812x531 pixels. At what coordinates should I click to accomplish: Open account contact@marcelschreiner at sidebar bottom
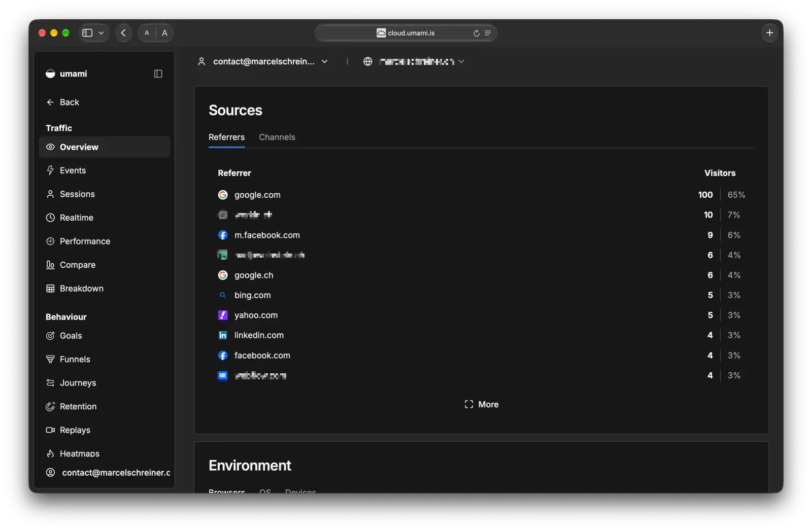tap(108, 473)
